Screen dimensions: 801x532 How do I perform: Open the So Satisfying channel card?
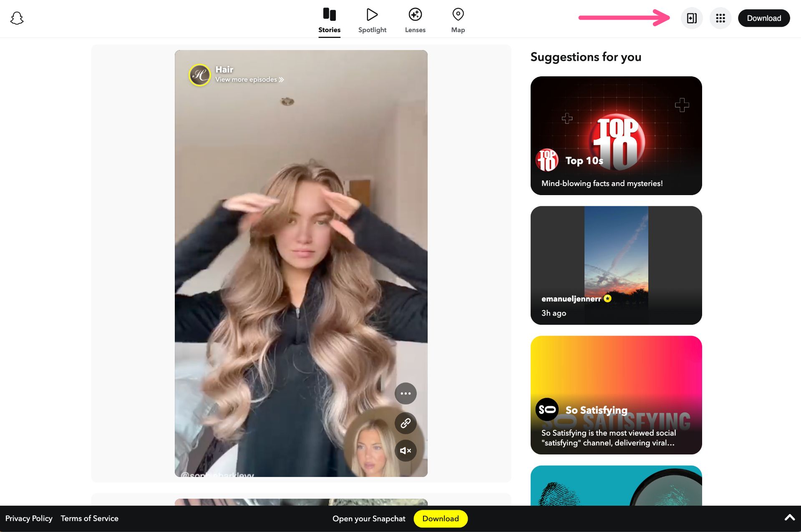pos(616,395)
